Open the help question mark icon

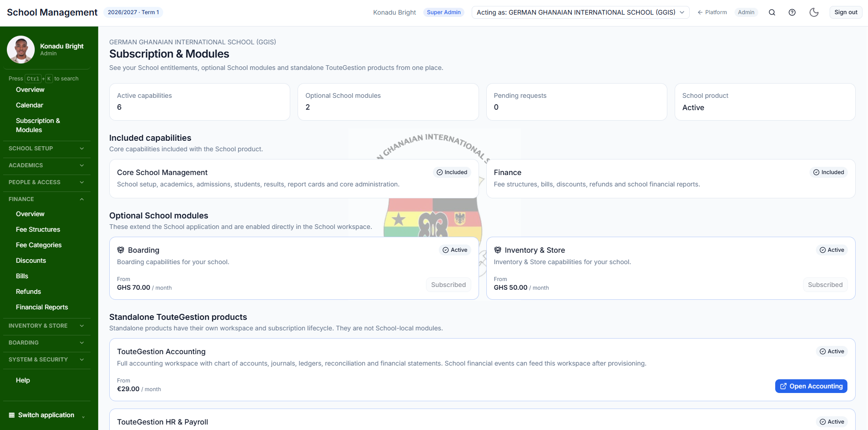tap(792, 12)
